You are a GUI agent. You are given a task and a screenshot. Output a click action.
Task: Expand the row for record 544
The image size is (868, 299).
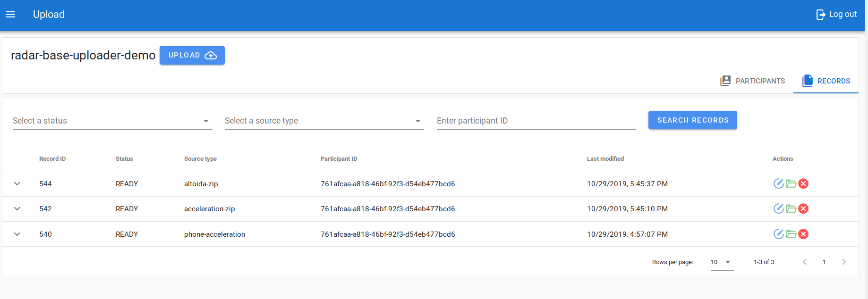pyautogui.click(x=17, y=183)
